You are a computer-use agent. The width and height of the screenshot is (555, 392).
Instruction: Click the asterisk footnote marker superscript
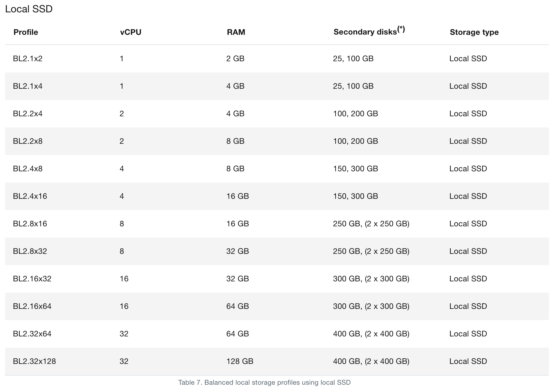pyautogui.click(x=401, y=29)
